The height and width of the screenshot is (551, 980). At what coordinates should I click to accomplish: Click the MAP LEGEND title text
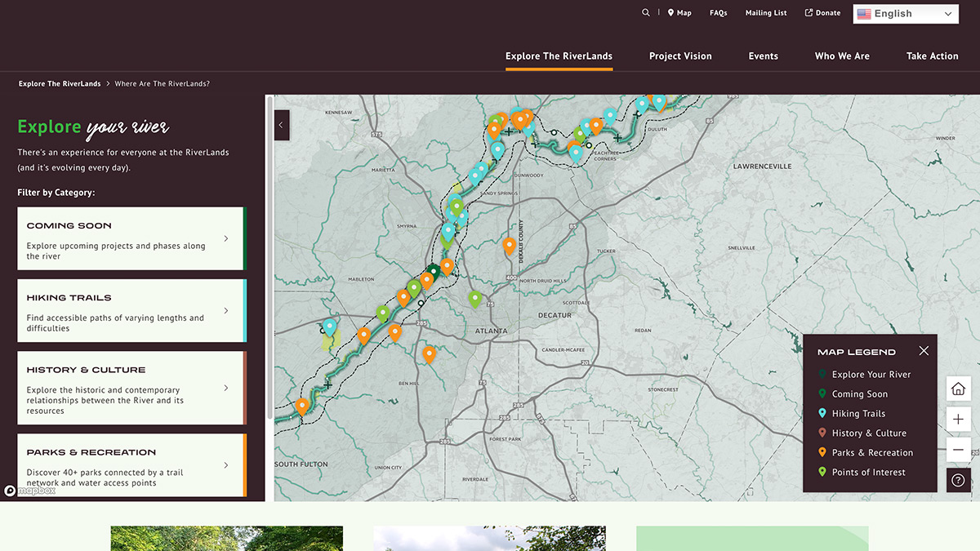857,352
